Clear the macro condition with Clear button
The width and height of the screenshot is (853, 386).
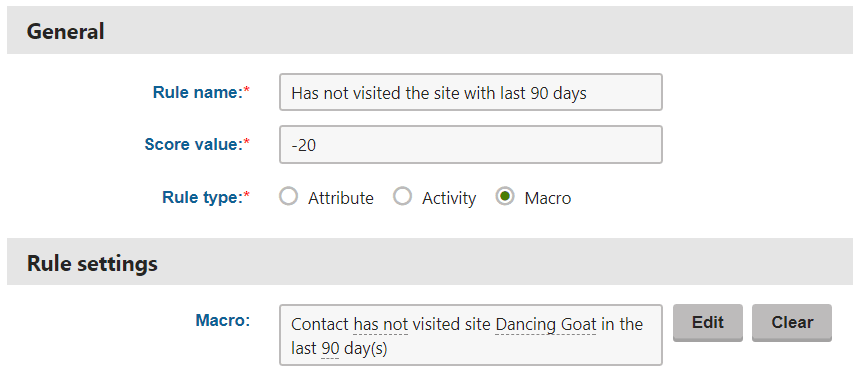pos(792,323)
